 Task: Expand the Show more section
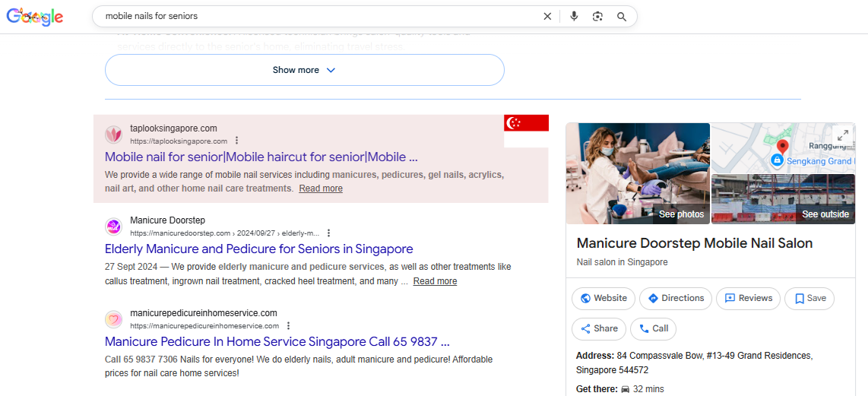tap(304, 70)
